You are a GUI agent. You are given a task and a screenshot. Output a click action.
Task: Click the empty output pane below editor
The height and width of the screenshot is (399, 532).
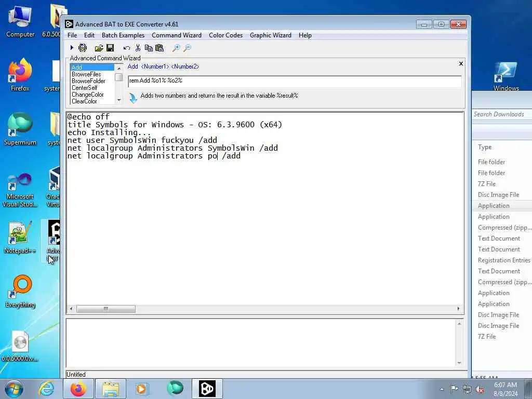(261, 343)
